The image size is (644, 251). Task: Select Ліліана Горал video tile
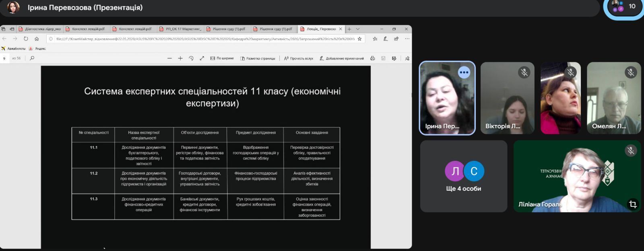tap(577, 176)
